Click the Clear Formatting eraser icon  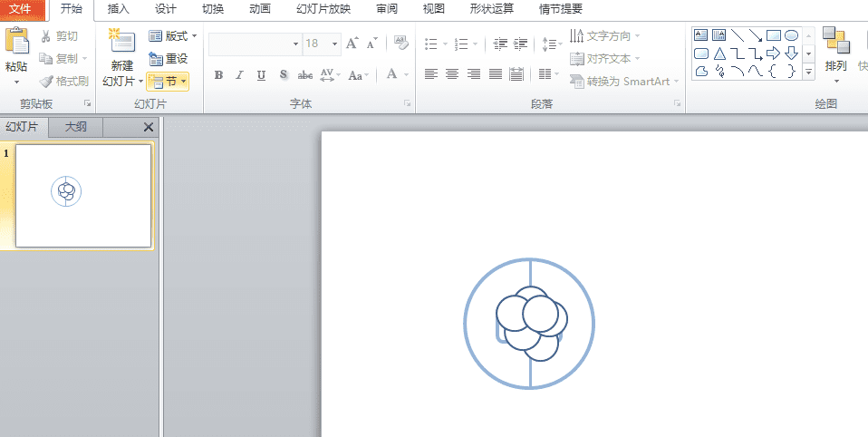(400, 43)
